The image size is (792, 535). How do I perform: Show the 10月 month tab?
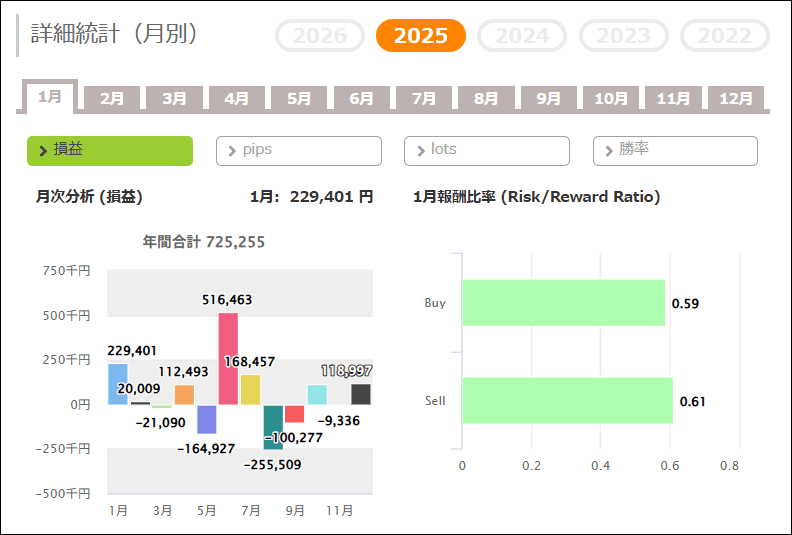(x=611, y=99)
